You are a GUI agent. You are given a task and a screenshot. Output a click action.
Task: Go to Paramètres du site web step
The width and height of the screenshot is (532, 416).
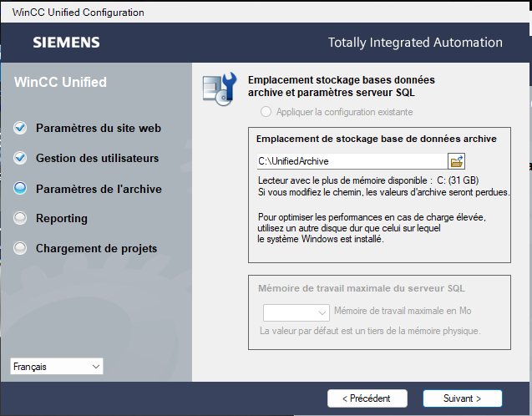[x=99, y=129]
